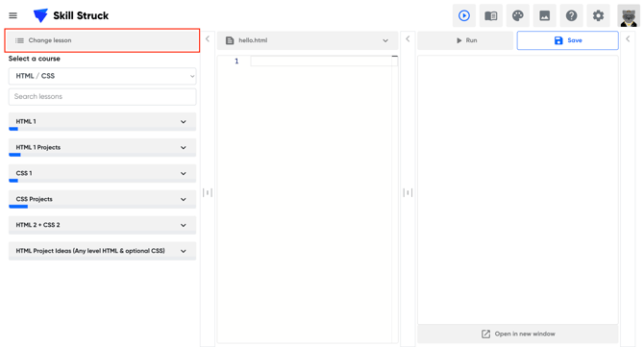
Task: Open the hello.html file dropdown
Action: click(x=308, y=40)
